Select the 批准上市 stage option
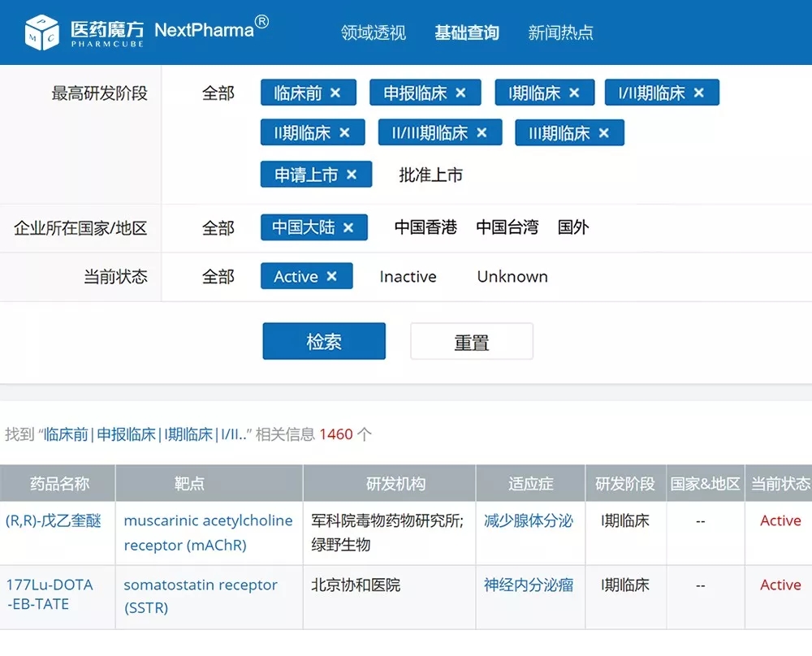 click(x=430, y=175)
